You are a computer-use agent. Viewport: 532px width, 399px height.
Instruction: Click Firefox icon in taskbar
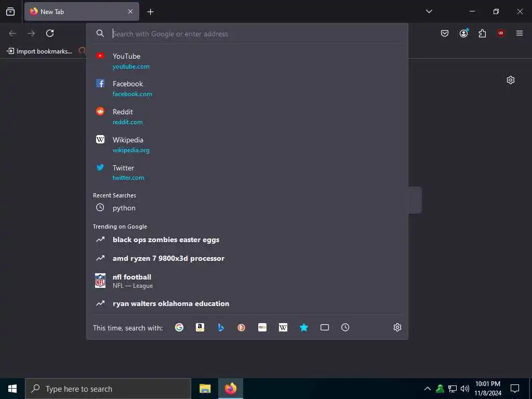230,389
